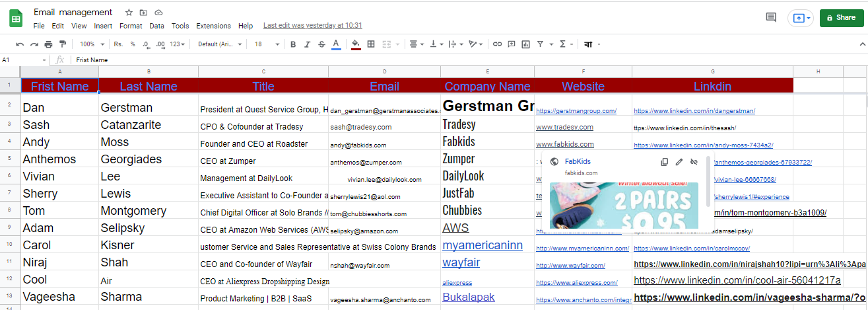Image resolution: width=868 pixels, height=310 pixels.
Task: Expand the font family dropdown
Action: tap(220, 44)
